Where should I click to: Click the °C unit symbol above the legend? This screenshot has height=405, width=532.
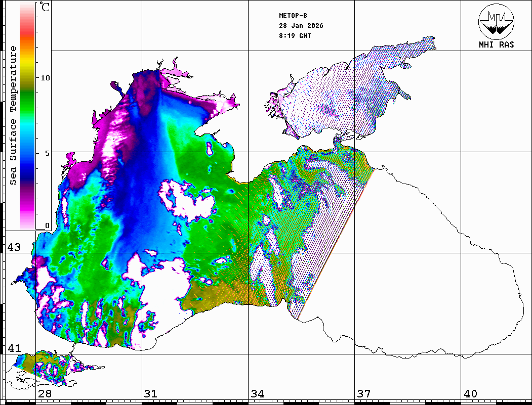(45, 8)
